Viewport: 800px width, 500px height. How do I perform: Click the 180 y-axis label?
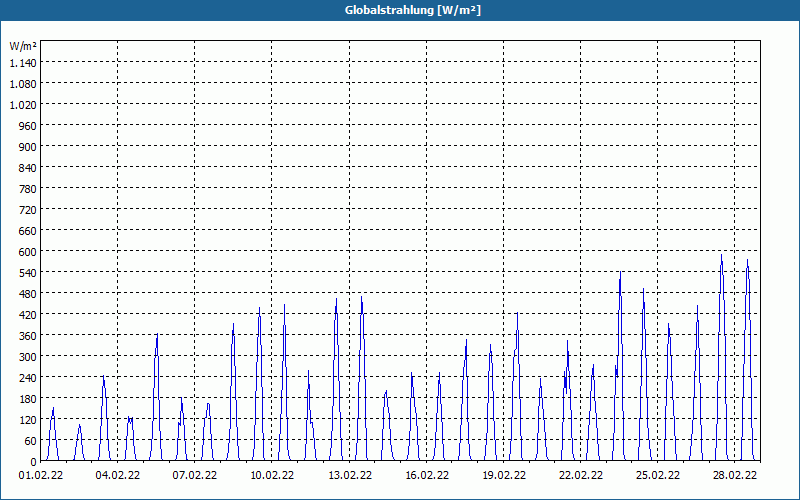[28, 398]
